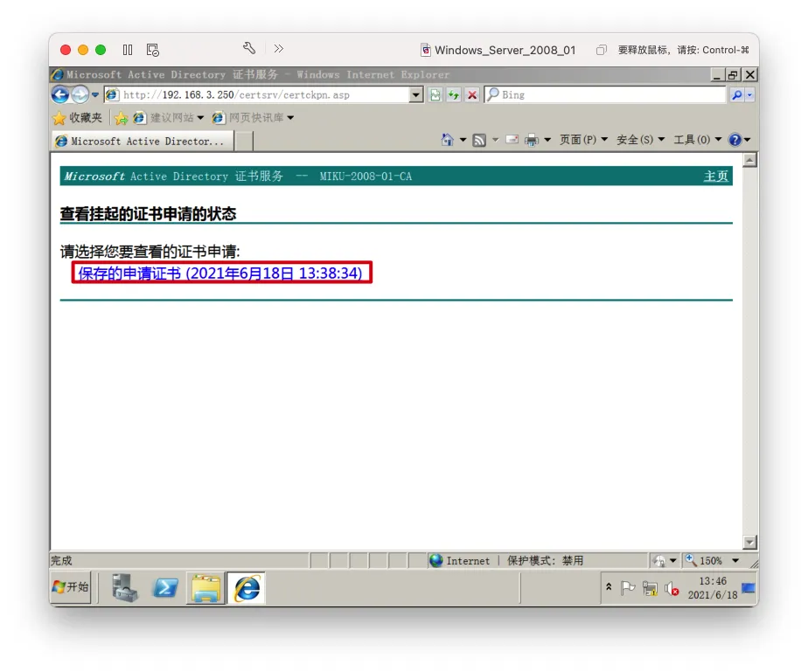Click the Bing search box
Viewport: 808px width, 672px height.
point(605,94)
